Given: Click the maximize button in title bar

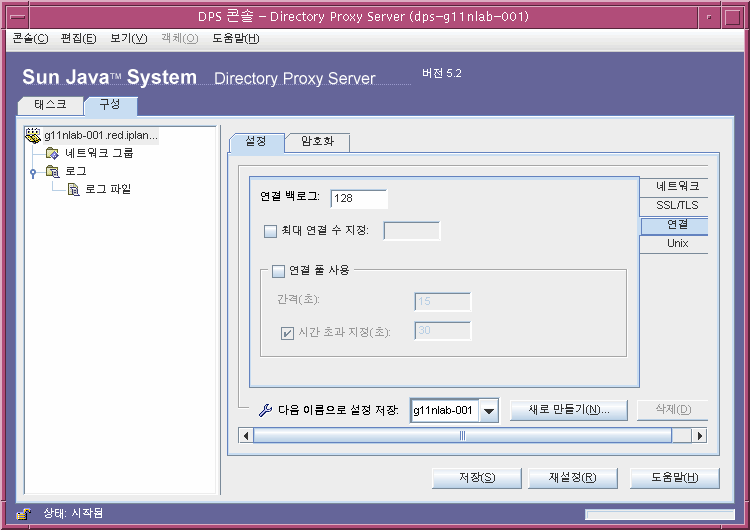Looking at the screenshot, I should tap(732, 17).
